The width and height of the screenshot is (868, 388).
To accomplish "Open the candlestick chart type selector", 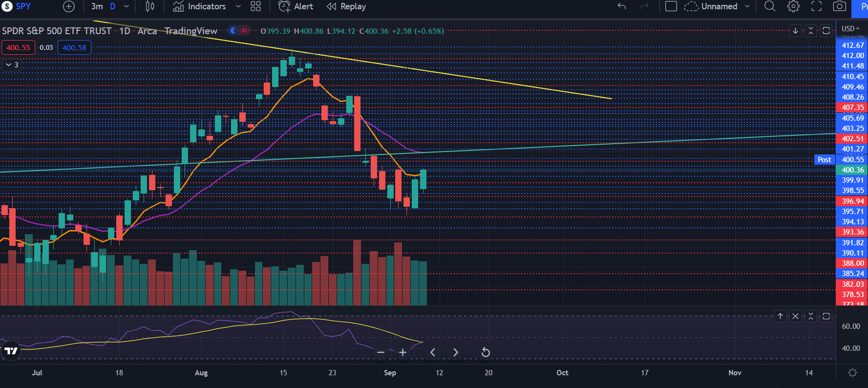I will pos(150,6).
